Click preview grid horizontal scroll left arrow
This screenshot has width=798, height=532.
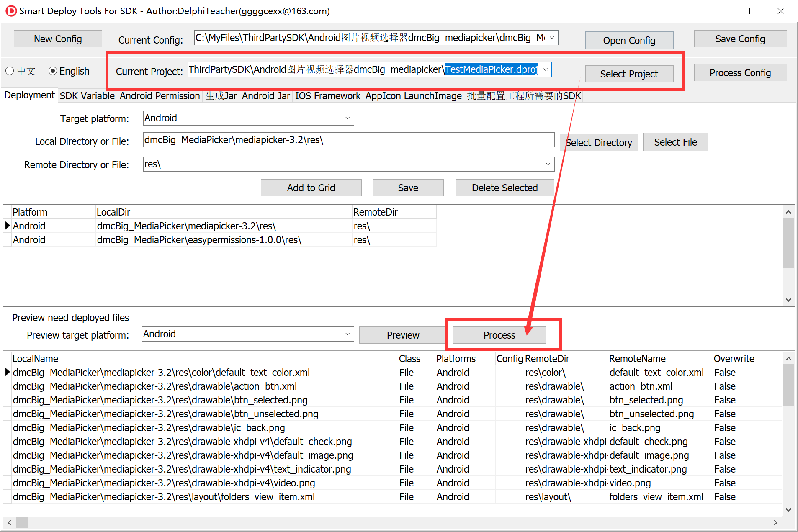(x=9, y=522)
